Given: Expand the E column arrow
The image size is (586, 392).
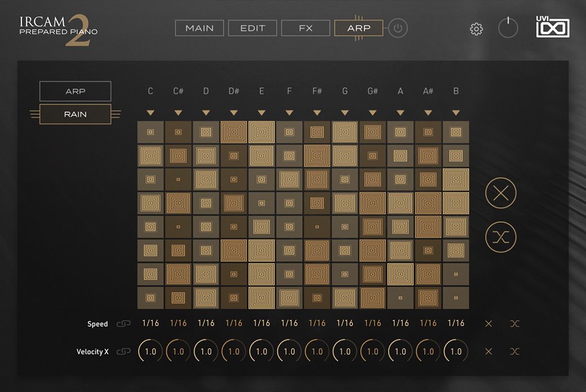Looking at the screenshot, I should (x=261, y=113).
